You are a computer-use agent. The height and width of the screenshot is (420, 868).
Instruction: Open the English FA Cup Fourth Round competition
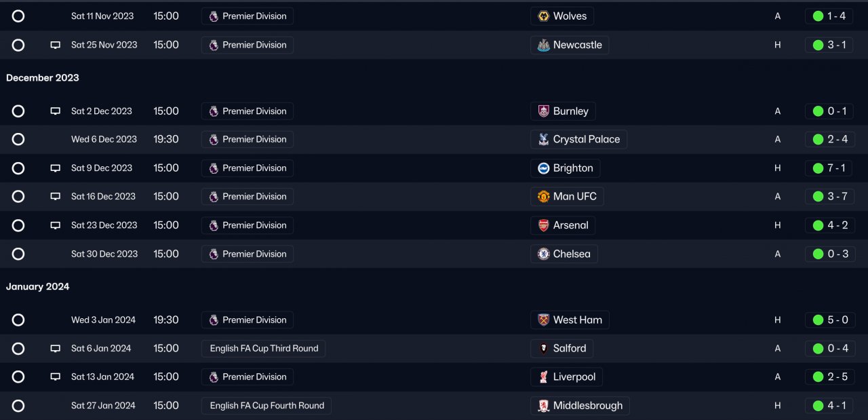click(267, 406)
